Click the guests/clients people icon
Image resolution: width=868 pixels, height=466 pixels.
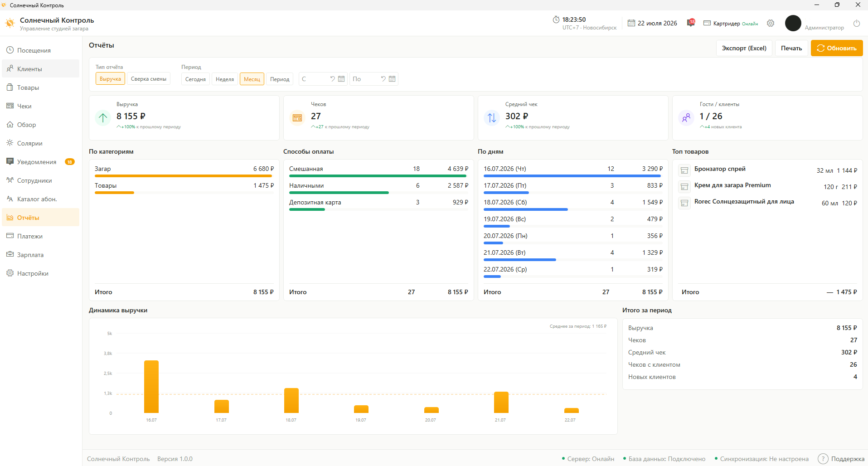(x=686, y=118)
